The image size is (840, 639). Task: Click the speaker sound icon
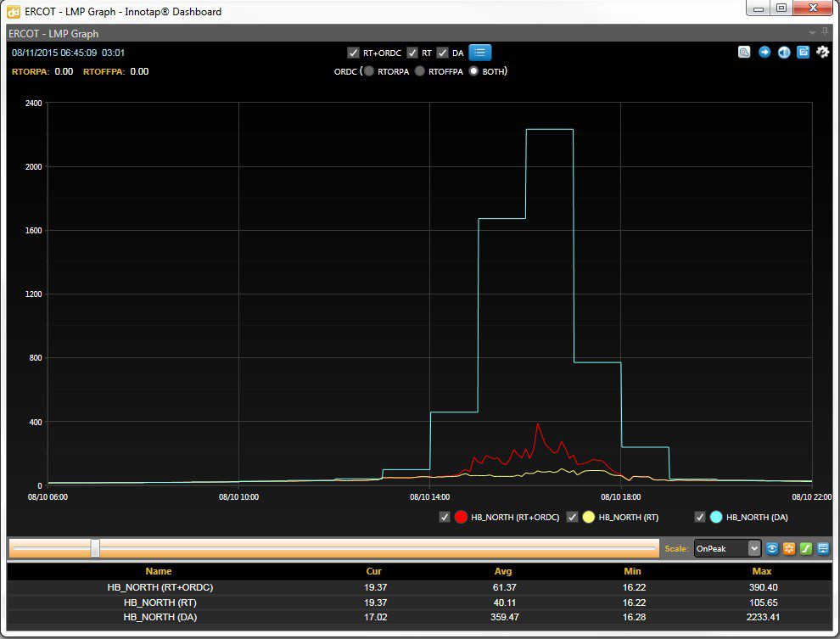coord(784,52)
